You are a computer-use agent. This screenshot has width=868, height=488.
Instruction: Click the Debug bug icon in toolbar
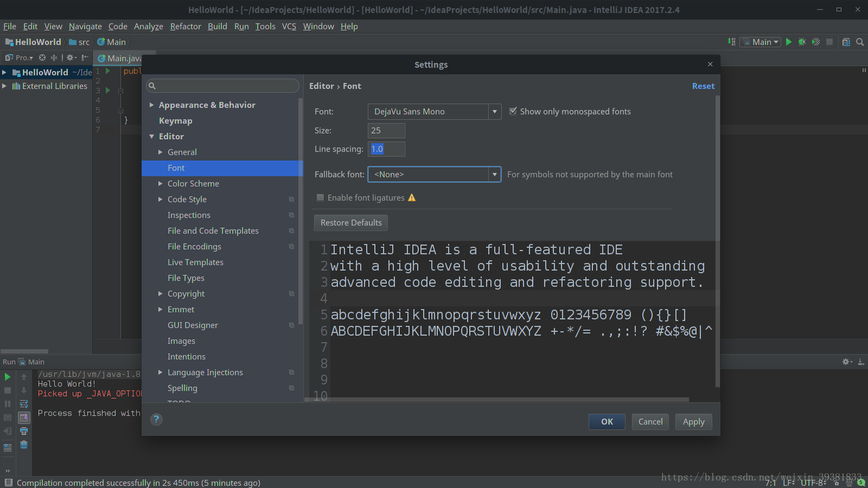point(802,42)
